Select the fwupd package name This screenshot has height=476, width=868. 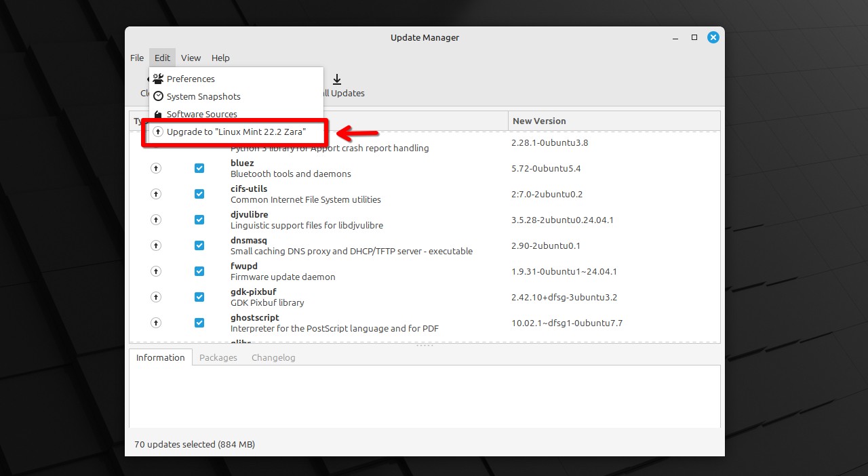pyautogui.click(x=244, y=266)
